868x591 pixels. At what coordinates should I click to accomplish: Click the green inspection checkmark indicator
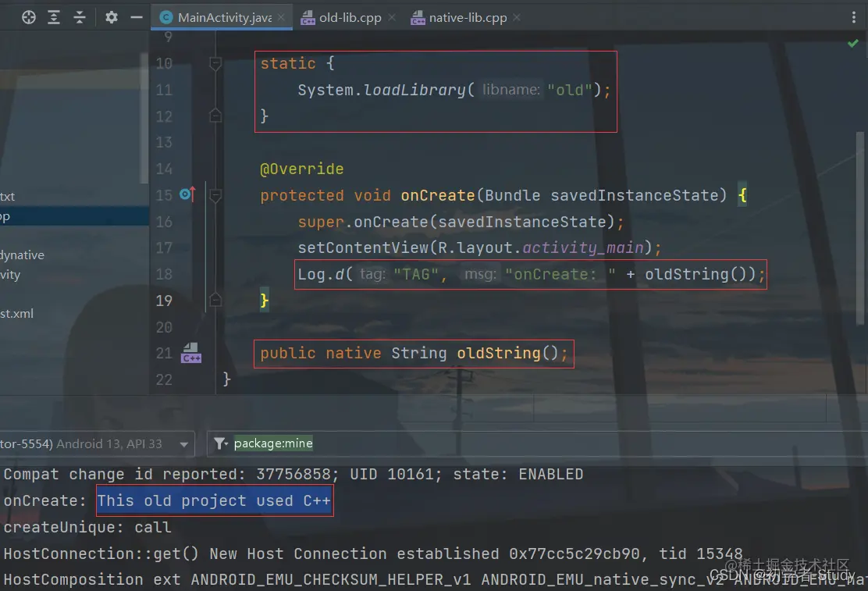click(852, 43)
